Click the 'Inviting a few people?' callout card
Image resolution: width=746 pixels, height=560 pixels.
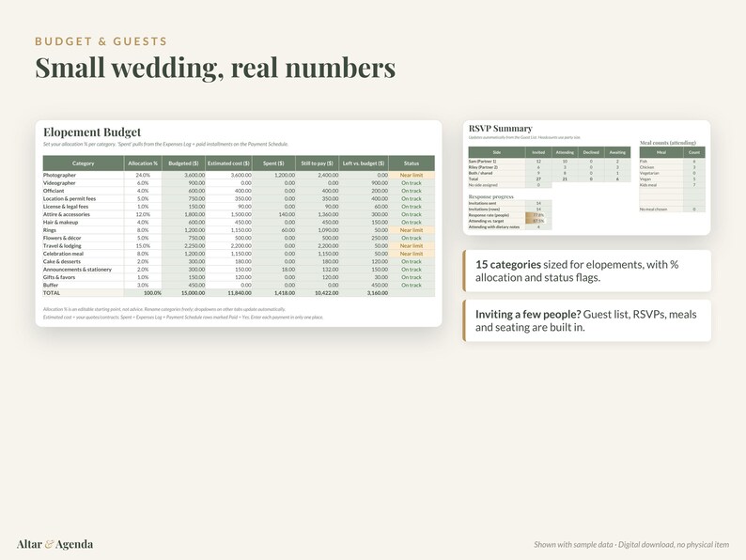tap(586, 320)
